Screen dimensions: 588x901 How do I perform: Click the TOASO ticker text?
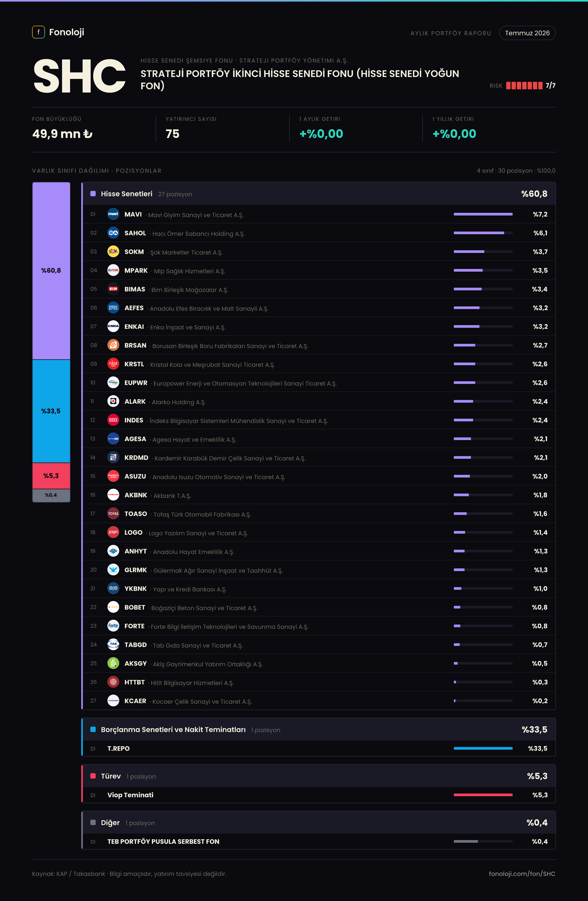[136, 514]
